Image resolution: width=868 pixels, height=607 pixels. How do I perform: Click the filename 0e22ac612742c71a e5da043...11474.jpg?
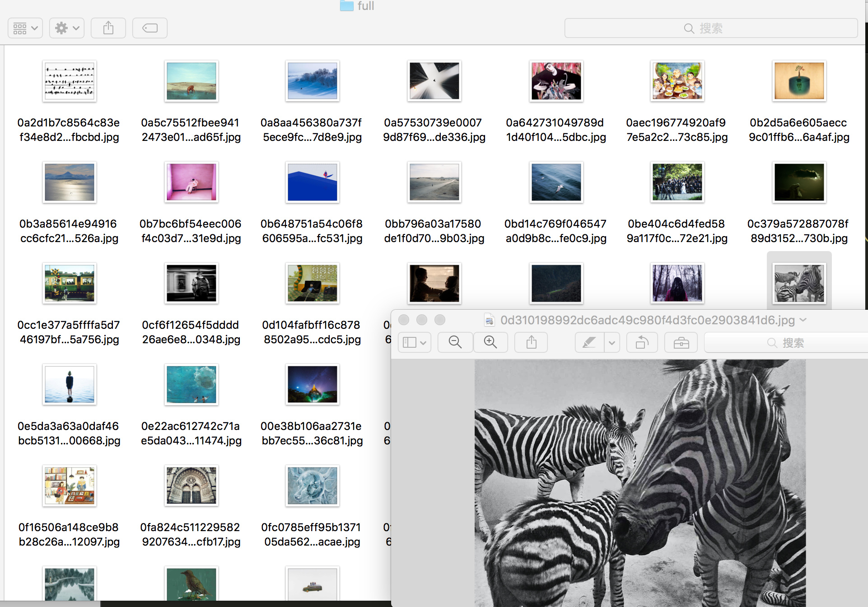point(191,433)
